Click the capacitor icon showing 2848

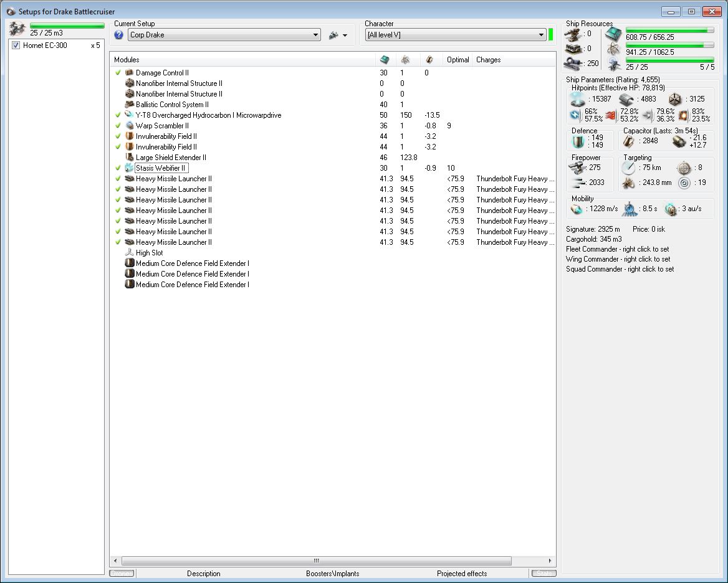coord(629,141)
